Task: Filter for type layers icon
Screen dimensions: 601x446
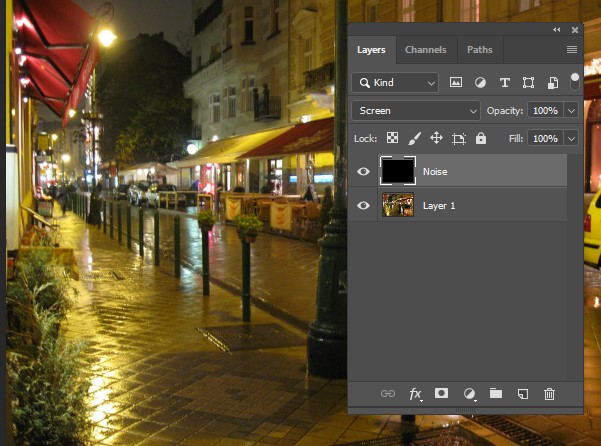Action: (x=504, y=82)
